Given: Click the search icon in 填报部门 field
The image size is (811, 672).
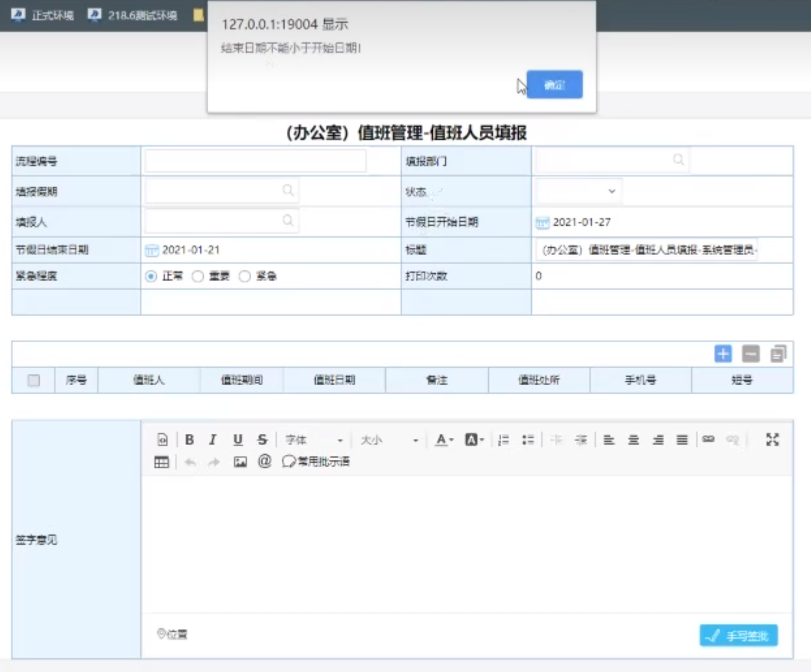Looking at the screenshot, I should [678, 160].
